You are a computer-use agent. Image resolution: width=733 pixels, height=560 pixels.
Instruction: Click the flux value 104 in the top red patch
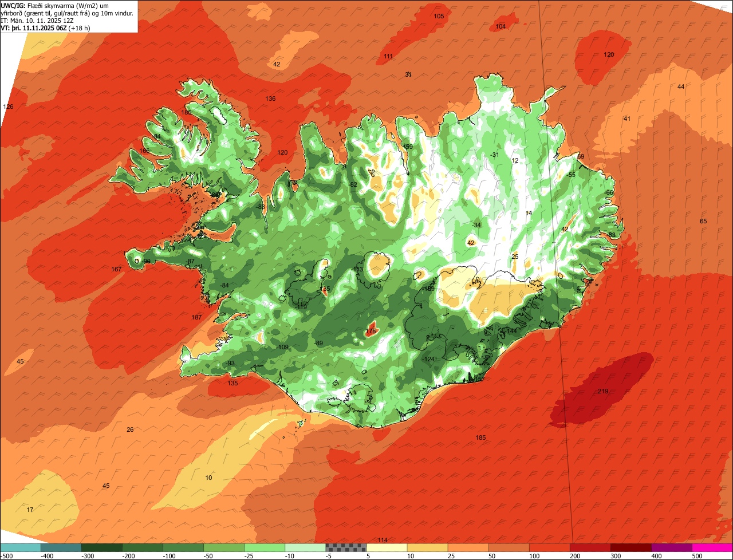pyautogui.click(x=501, y=26)
